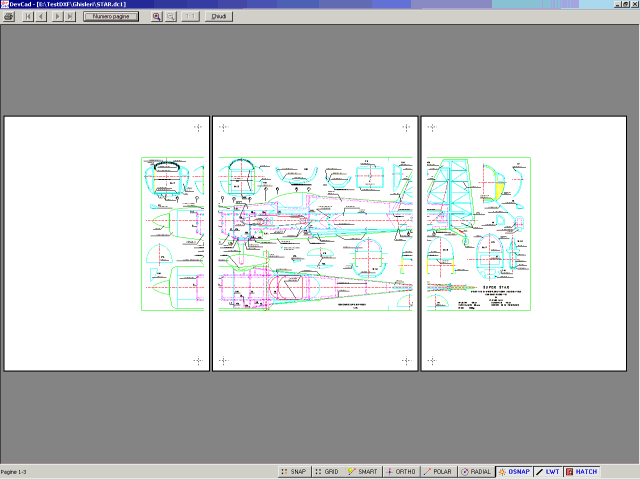The image size is (640, 480).
Task: Toggle POLAR tracking in status bar
Action: point(439,471)
